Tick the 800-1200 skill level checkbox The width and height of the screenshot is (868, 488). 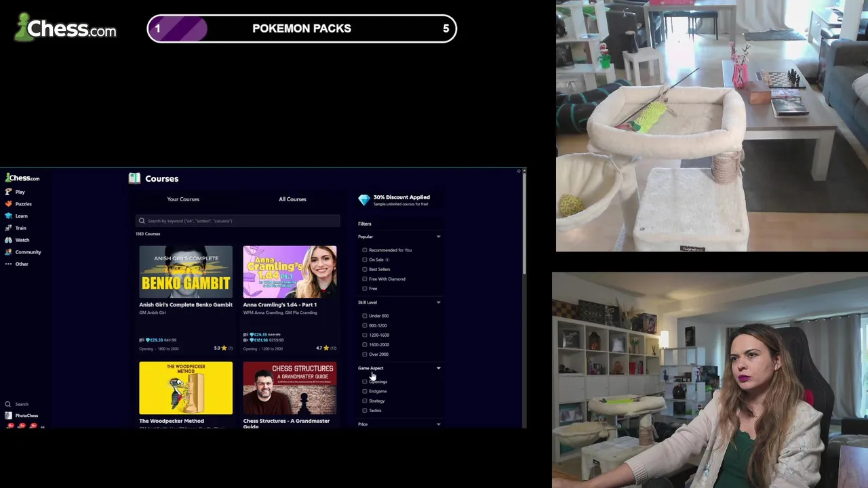(365, 325)
